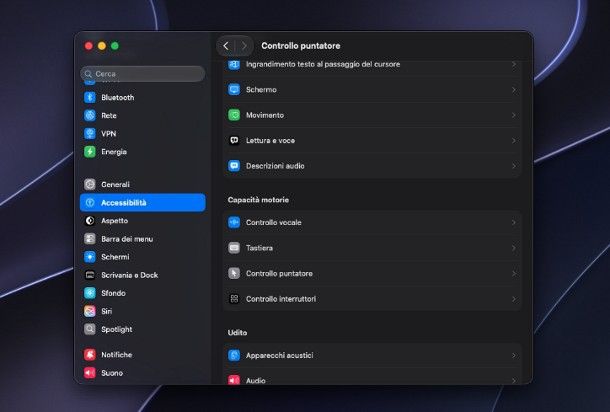Select Barra dei menu label
The image size is (610, 412).
click(x=127, y=239)
